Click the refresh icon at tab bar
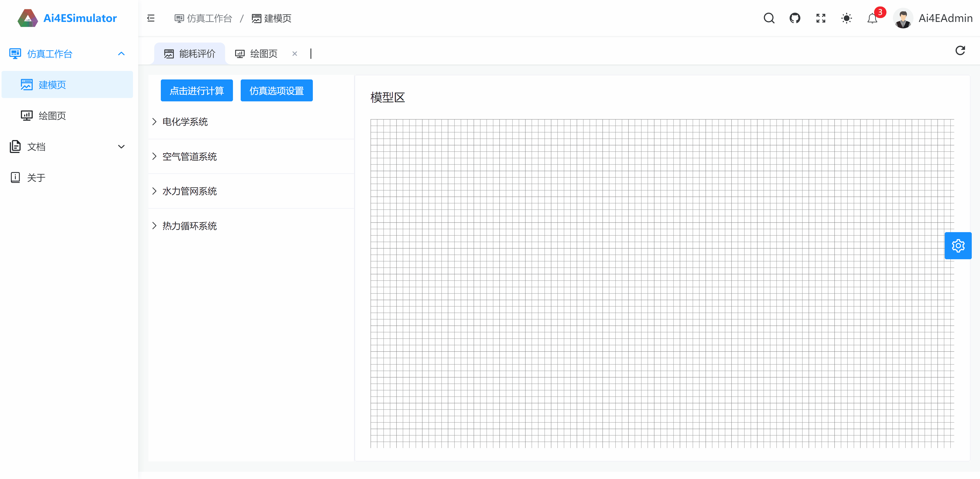Viewport: 980px width, 479px height. point(960,51)
